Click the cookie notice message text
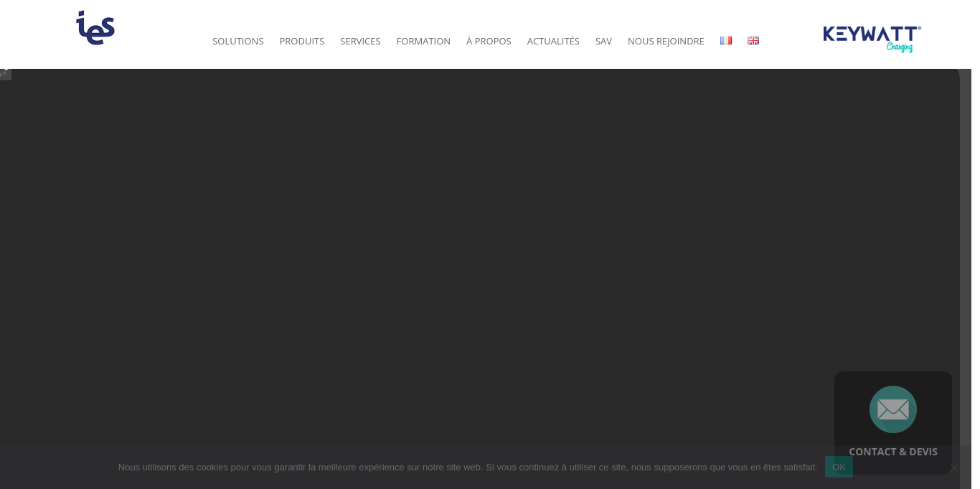 pyautogui.click(x=467, y=467)
